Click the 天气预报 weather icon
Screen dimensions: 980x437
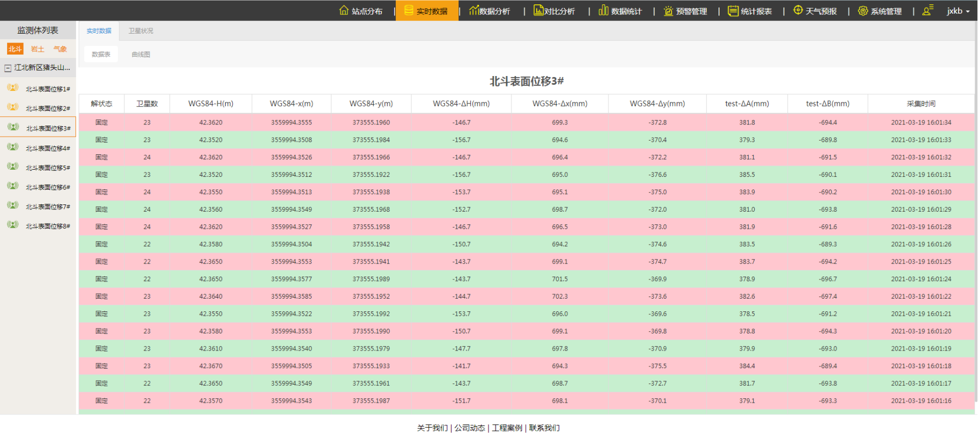pyautogui.click(x=798, y=10)
